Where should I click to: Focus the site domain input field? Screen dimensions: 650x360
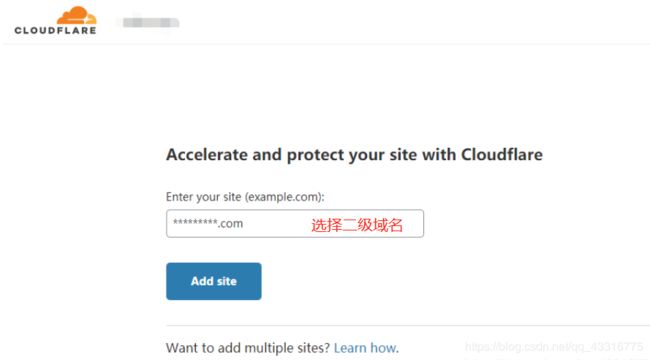[295, 224]
